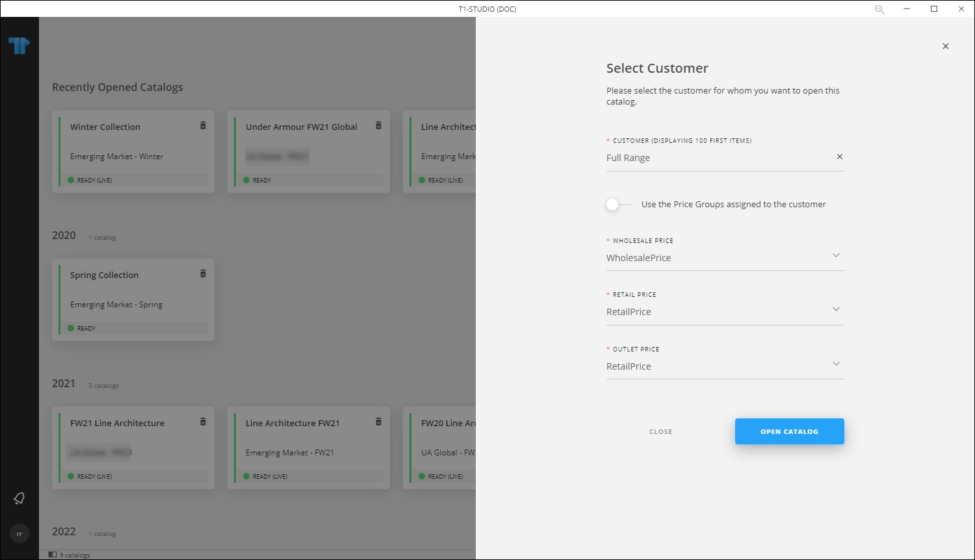
Task: Open the Retail Price dropdown
Action: (836, 309)
